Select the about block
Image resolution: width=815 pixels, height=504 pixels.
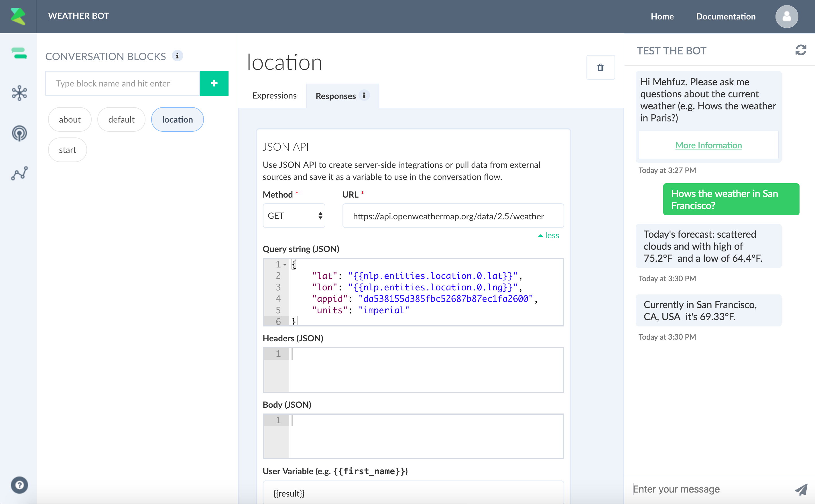[x=70, y=119]
